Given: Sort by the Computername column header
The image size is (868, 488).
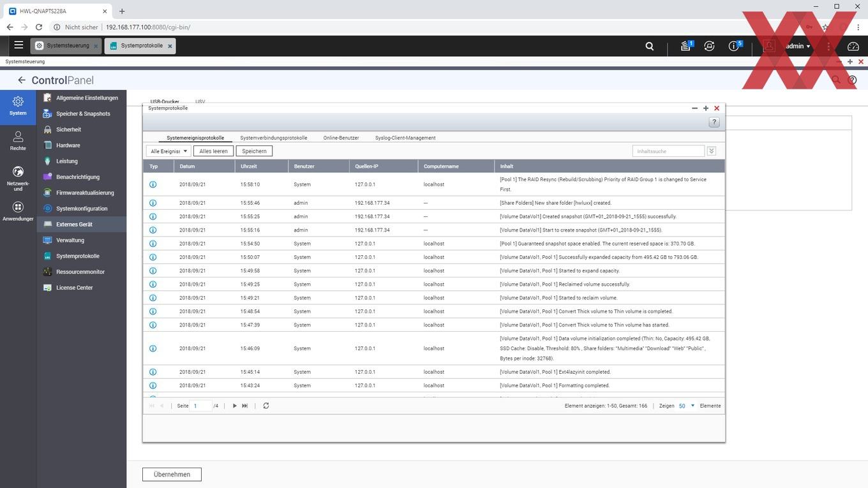Looking at the screenshot, I should click(x=456, y=166).
